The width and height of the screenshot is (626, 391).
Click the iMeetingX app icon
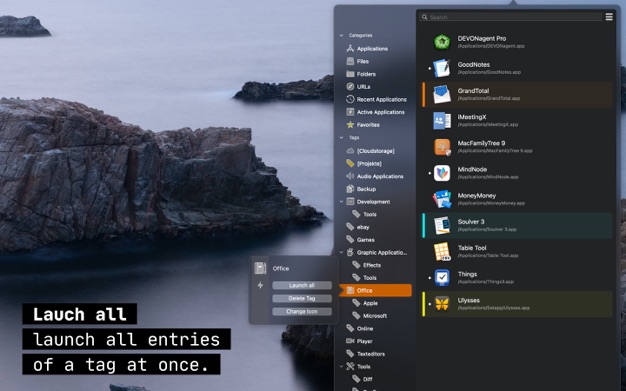pos(442,121)
